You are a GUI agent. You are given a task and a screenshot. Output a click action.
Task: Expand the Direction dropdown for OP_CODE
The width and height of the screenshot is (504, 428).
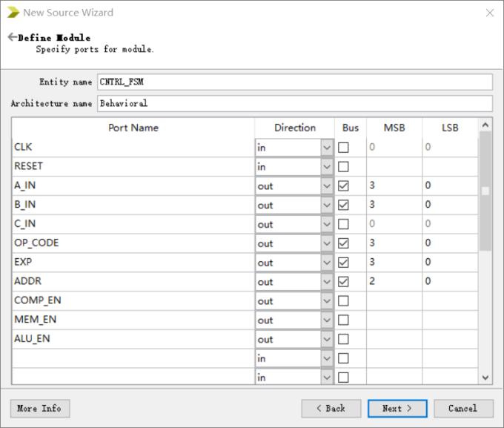[327, 243]
